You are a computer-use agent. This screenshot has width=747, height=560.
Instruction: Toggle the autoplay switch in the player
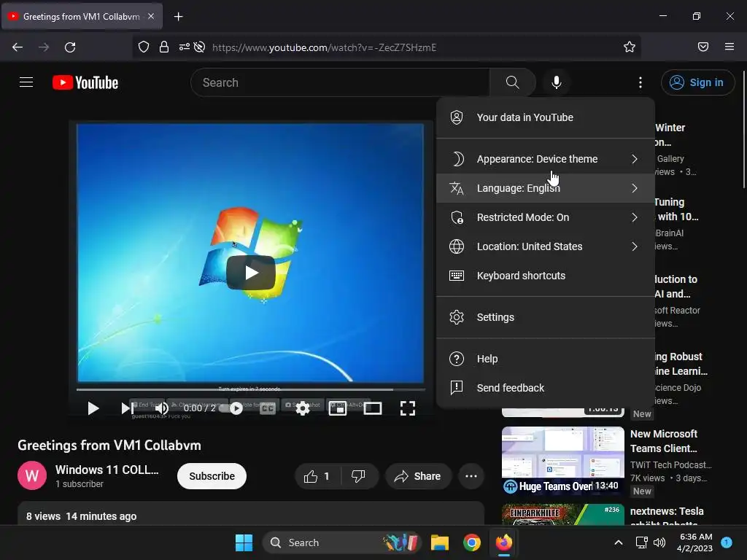pos(231,408)
